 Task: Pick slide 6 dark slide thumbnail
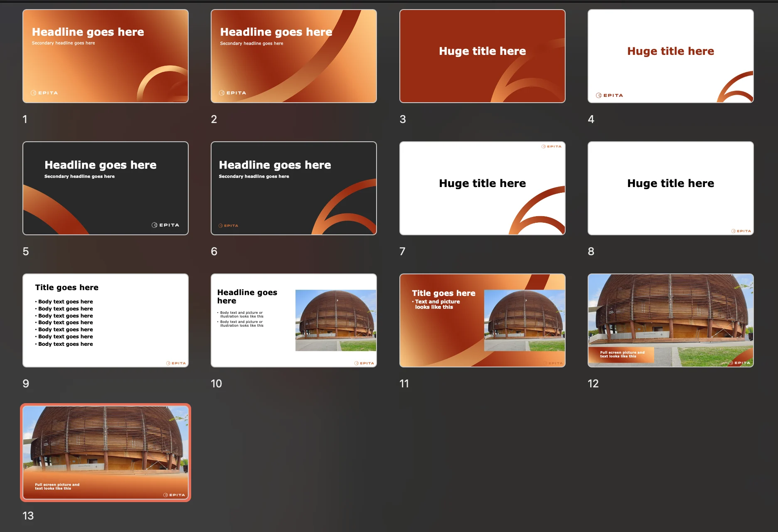pyautogui.click(x=294, y=188)
